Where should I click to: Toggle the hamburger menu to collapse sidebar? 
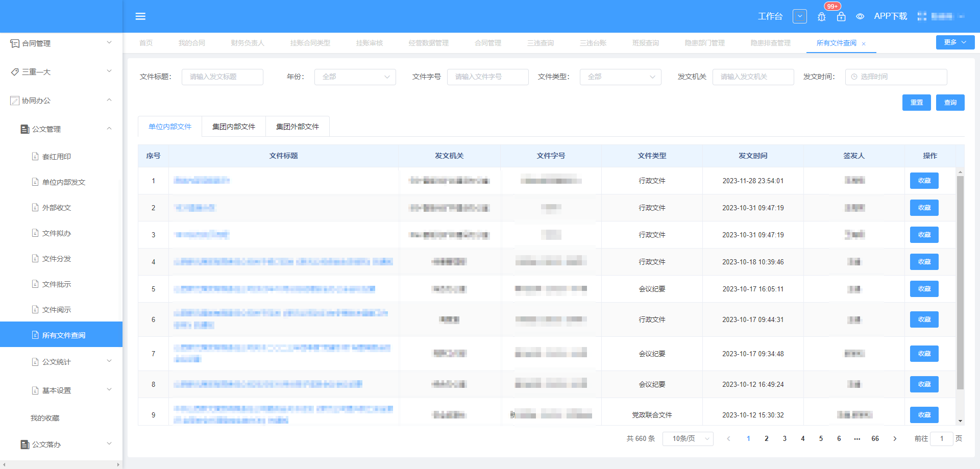coord(140,16)
